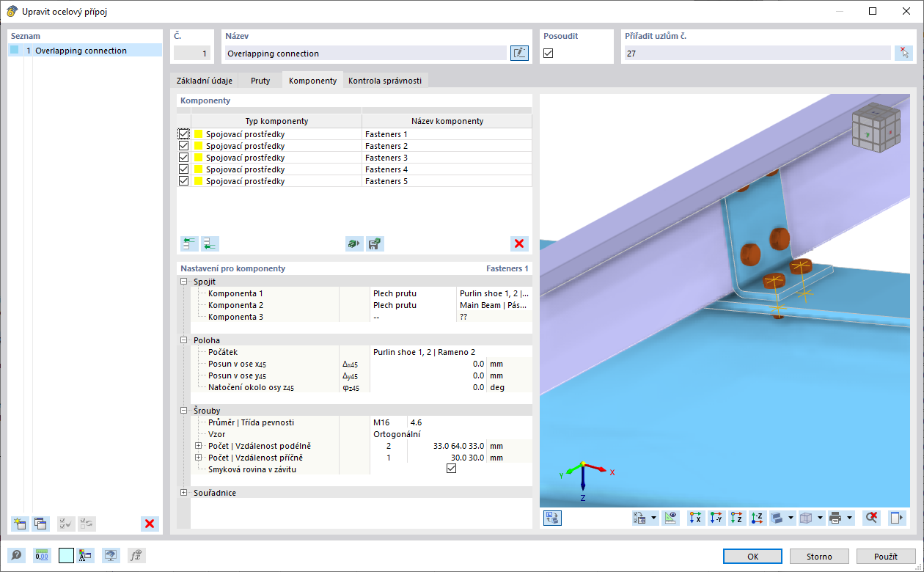This screenshot has height=572, width=924.
Task: Collapse the Šrouby section
Action: click(x=183, y=411)
